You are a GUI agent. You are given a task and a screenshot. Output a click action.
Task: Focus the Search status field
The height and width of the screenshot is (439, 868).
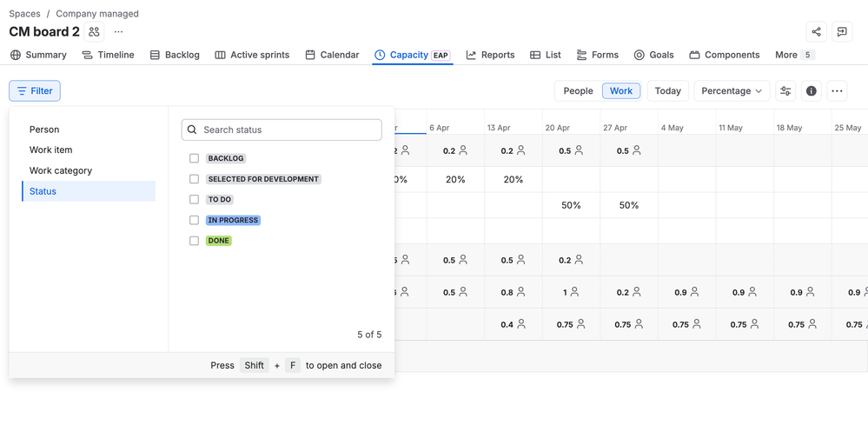(x=282, y=130)
